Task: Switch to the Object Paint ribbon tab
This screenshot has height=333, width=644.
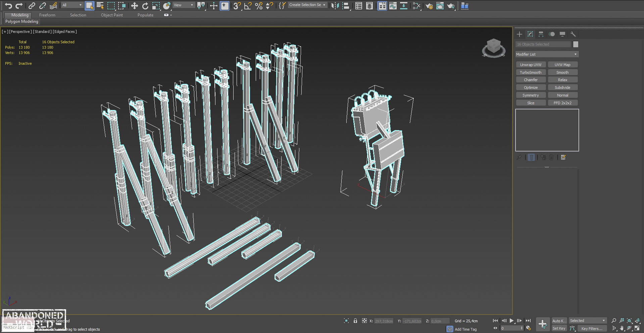Action: 112,15
